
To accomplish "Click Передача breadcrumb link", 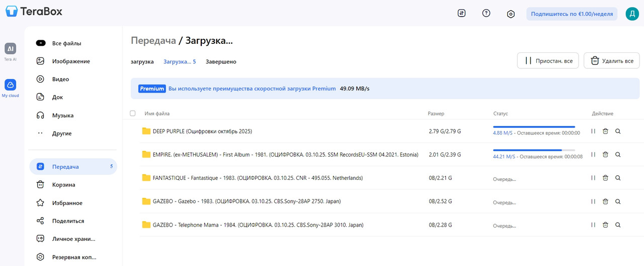I will 153,40.
